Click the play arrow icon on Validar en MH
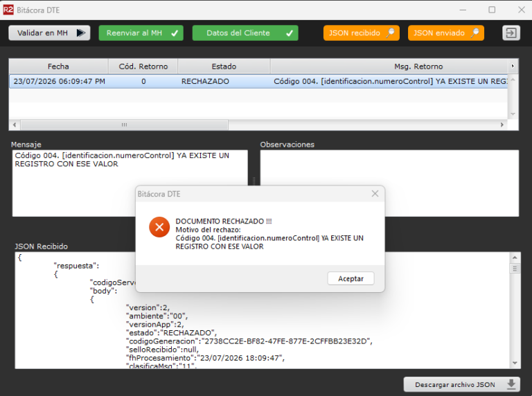The width and height of the screenshot is (532, 396). (81, 33)
